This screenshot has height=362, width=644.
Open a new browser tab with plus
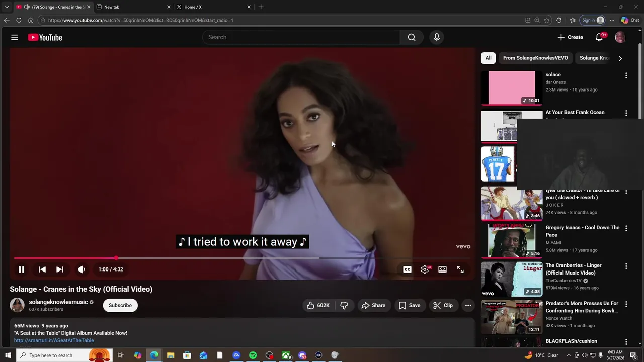[x=261, y=7]
